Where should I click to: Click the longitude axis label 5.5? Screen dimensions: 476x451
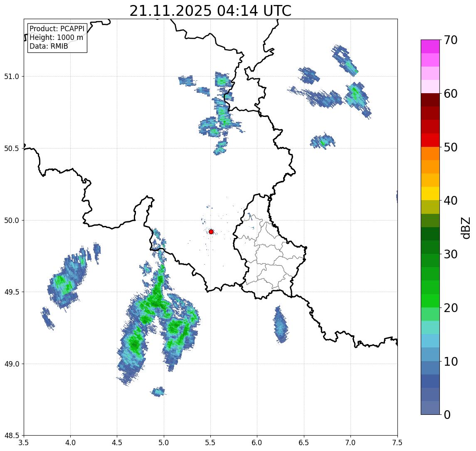tap(210, 443)
